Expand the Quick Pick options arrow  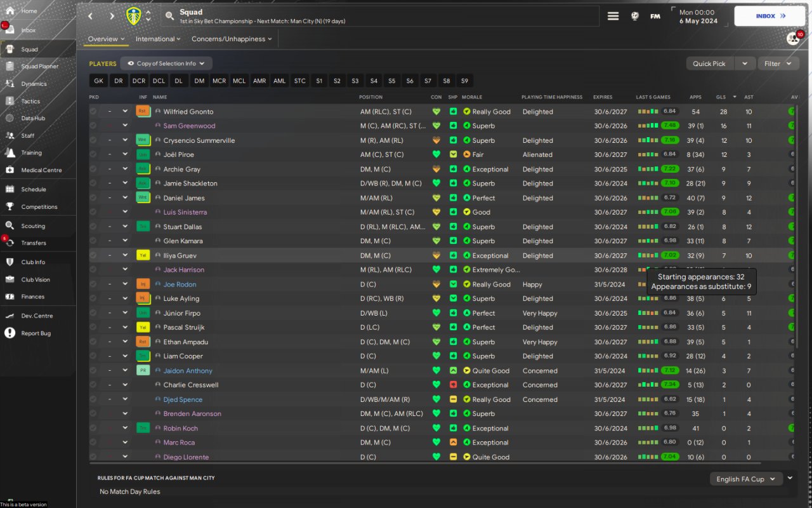pos(745,63)
